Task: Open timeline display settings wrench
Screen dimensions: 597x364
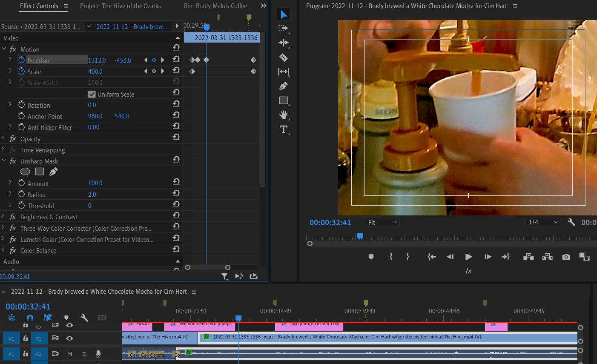Action: click(x=84, y=318)
